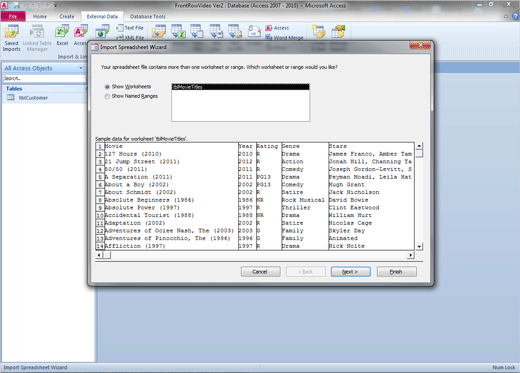Open the tblCustomer table in the navigation pane
The image size is (520, 373).
[x=33, y=98]
